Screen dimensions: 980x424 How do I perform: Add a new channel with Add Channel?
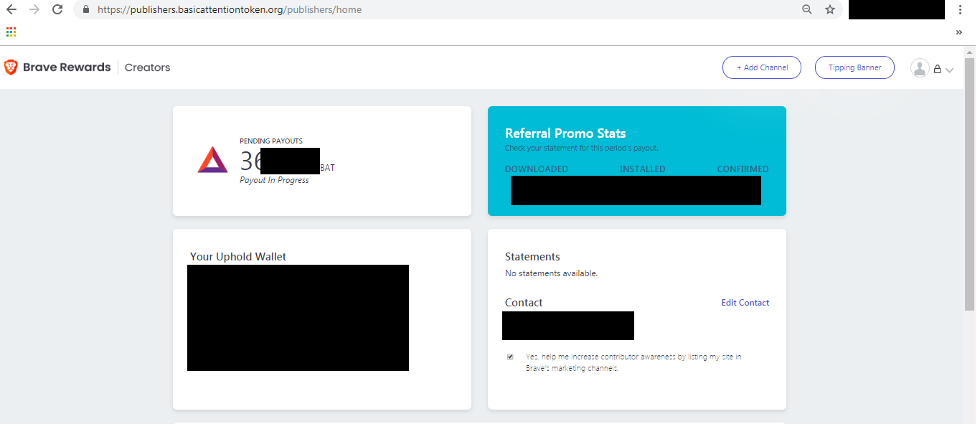click(762, 67)
